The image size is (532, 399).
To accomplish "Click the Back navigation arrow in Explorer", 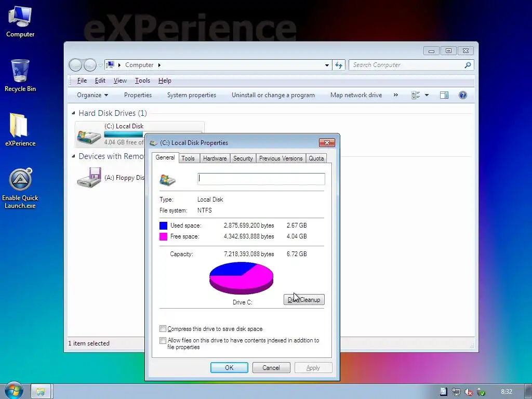I will 75,65.
